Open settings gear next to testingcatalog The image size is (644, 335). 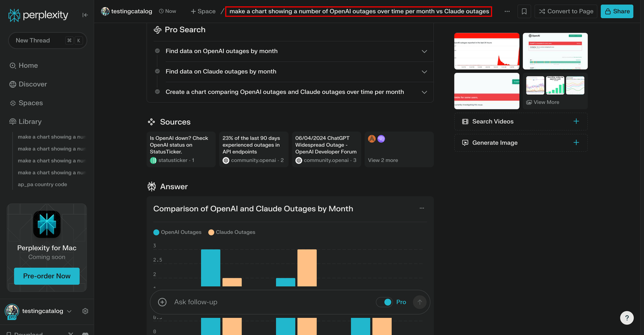[x=85, y=311]
